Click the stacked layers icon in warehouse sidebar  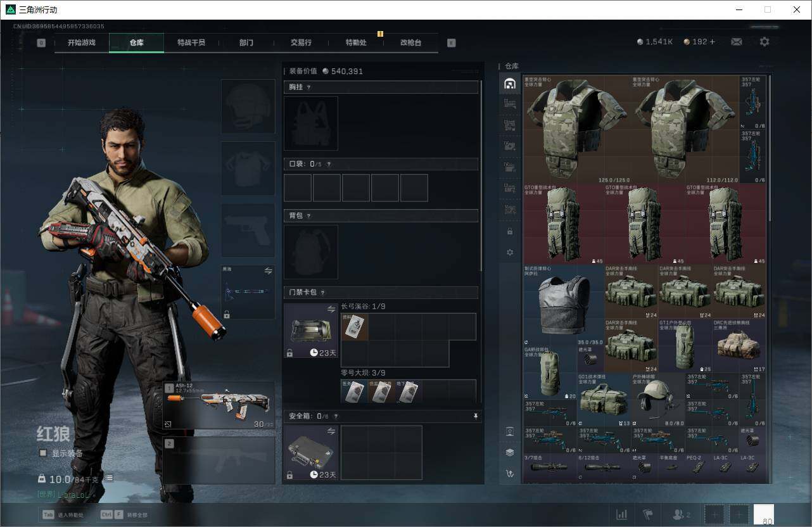pos(510,452)
